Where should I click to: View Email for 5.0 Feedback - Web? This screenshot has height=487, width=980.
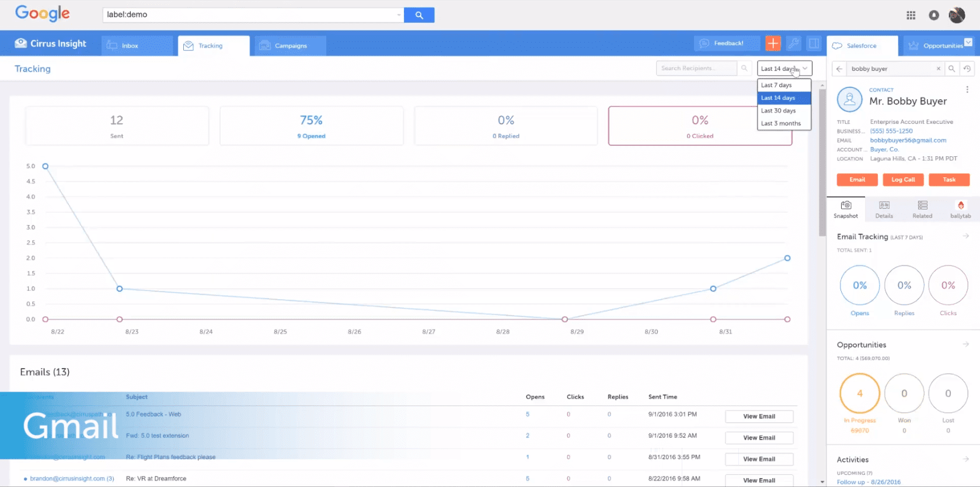(759, 416)
